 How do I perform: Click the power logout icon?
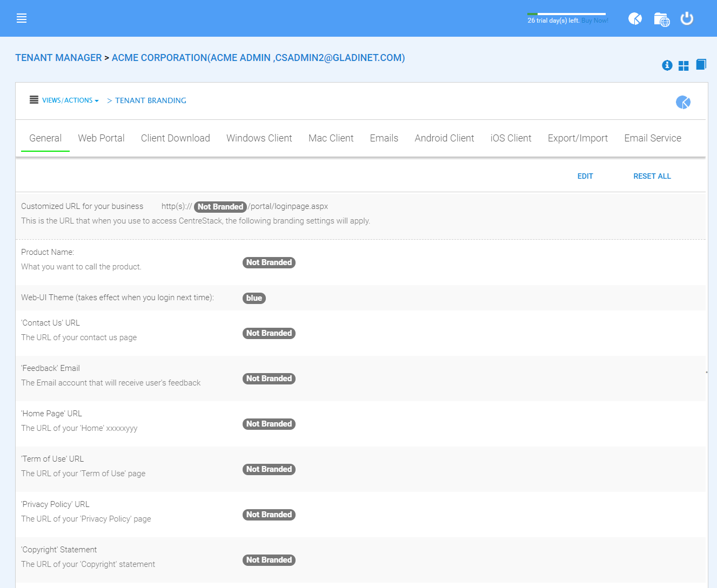[687, 18]
